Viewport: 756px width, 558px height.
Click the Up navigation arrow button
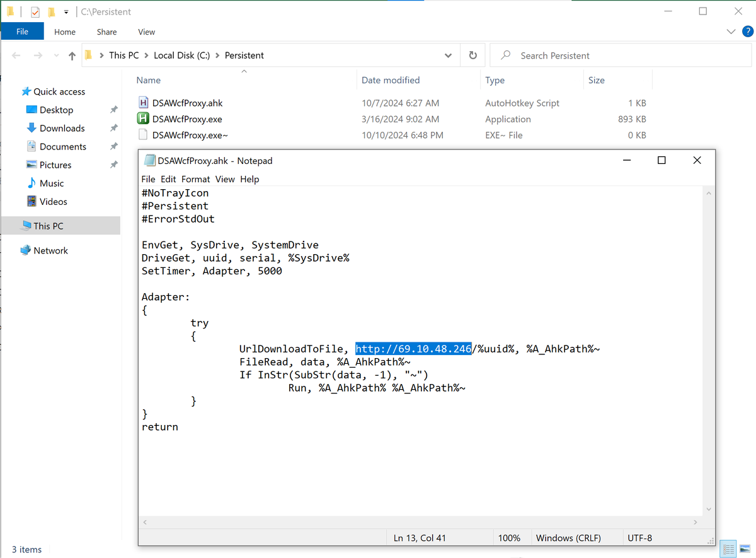71,55
